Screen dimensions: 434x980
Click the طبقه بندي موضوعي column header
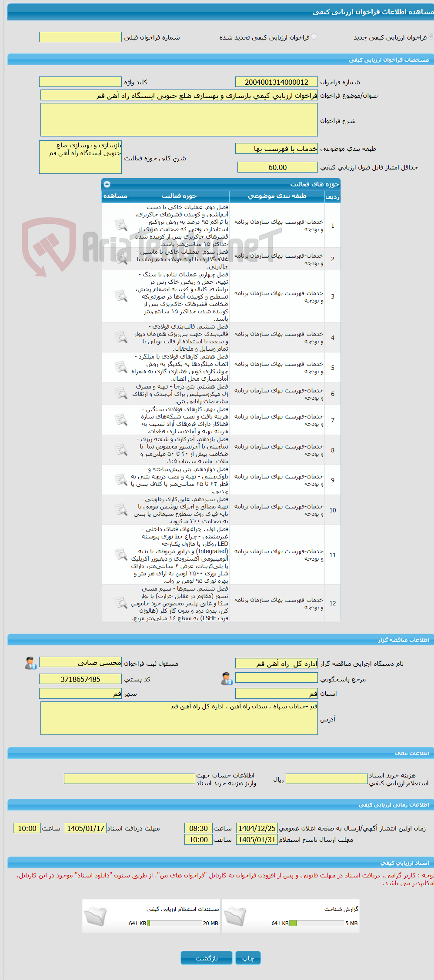pos(277,196)
